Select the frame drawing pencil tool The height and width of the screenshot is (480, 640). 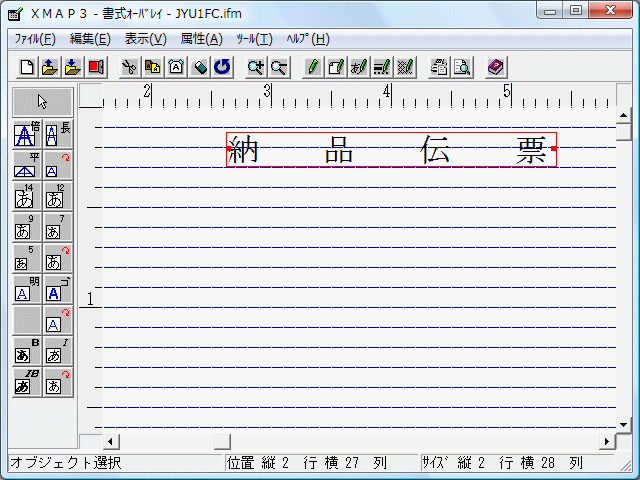[x=336, y=67]
